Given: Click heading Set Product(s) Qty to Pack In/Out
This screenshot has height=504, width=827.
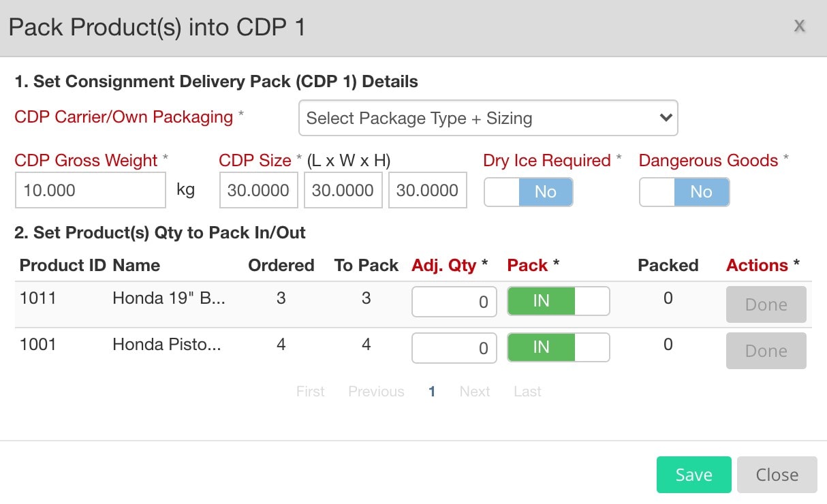Looking at the screenshot, I should pos(160,233).
